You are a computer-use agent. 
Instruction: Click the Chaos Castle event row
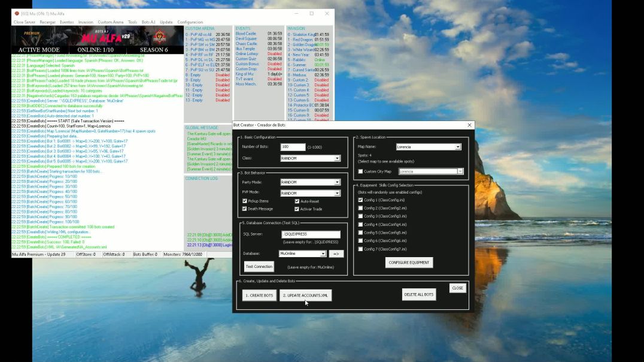[x=259, y=44]
